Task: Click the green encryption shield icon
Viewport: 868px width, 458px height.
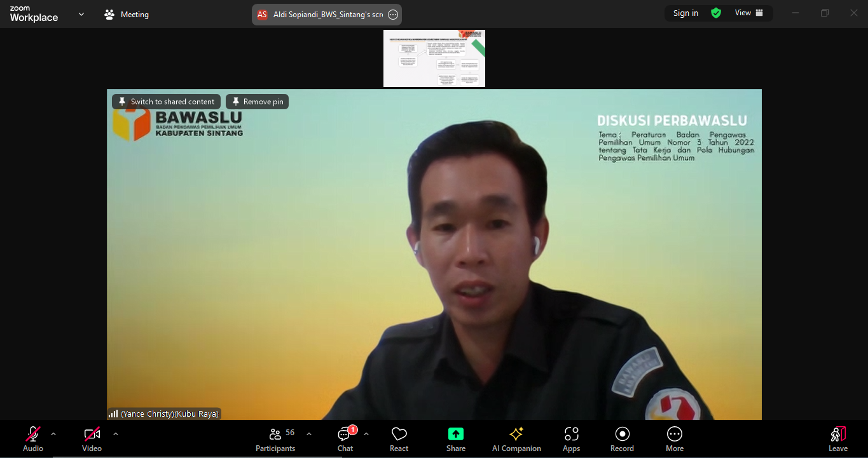Action: [716, 13]
